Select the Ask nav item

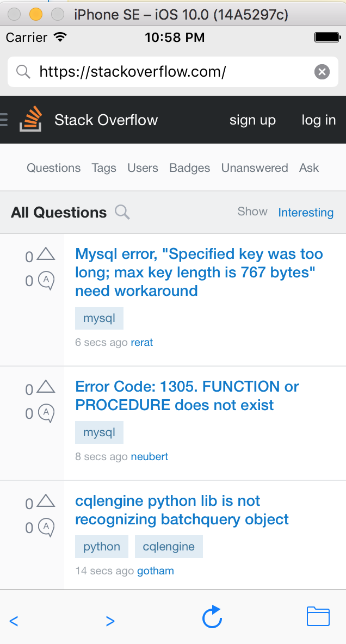[x=309, y=168]
